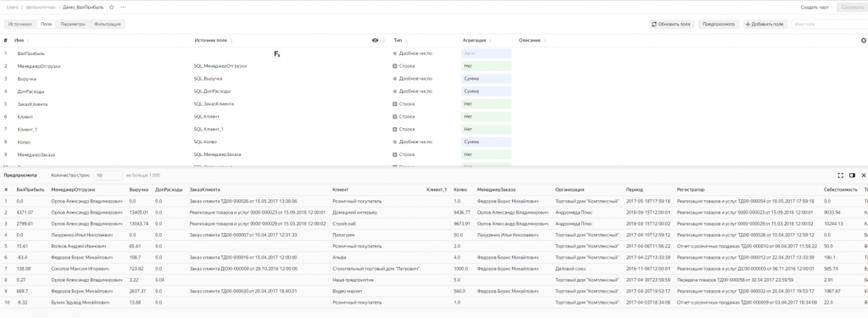Open aggregation dropdown for Клиент_1
This screenshot has height=318, width=868.
pos(486,129)
